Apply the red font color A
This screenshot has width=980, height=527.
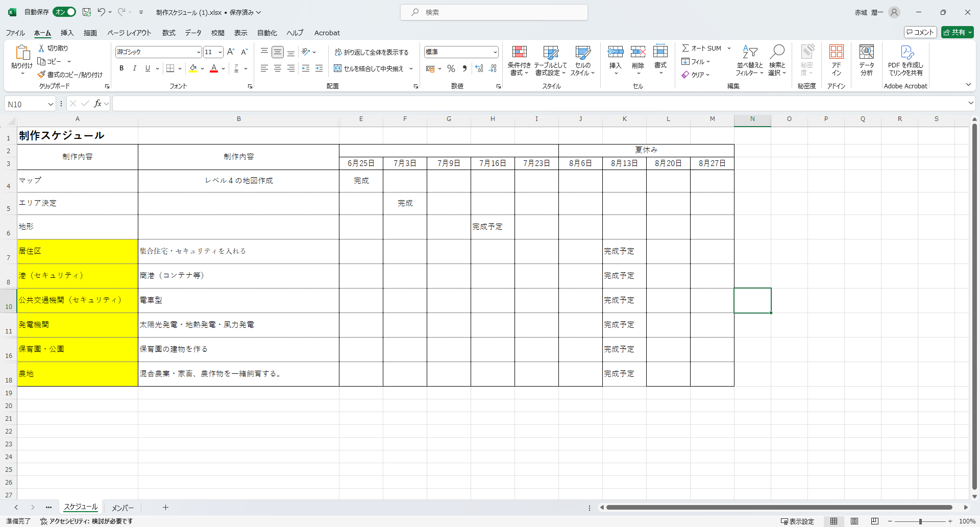[214, 68]
